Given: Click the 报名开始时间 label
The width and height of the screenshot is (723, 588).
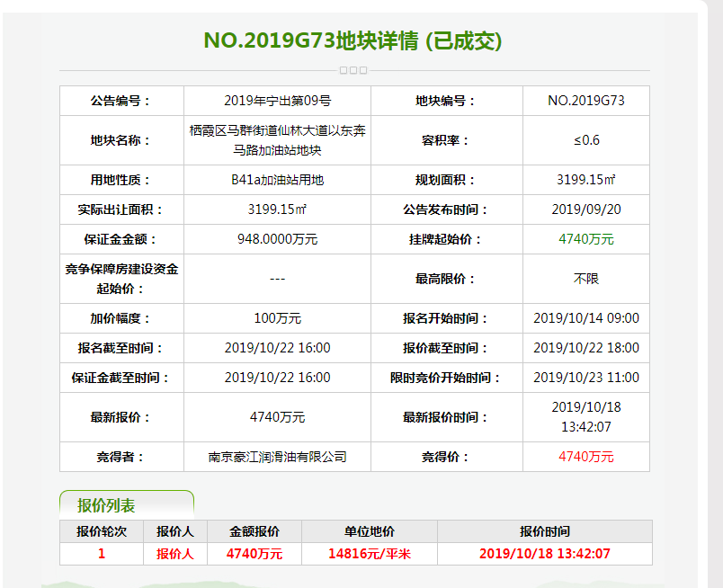Looking at the screenshot, I should (446, 318).
